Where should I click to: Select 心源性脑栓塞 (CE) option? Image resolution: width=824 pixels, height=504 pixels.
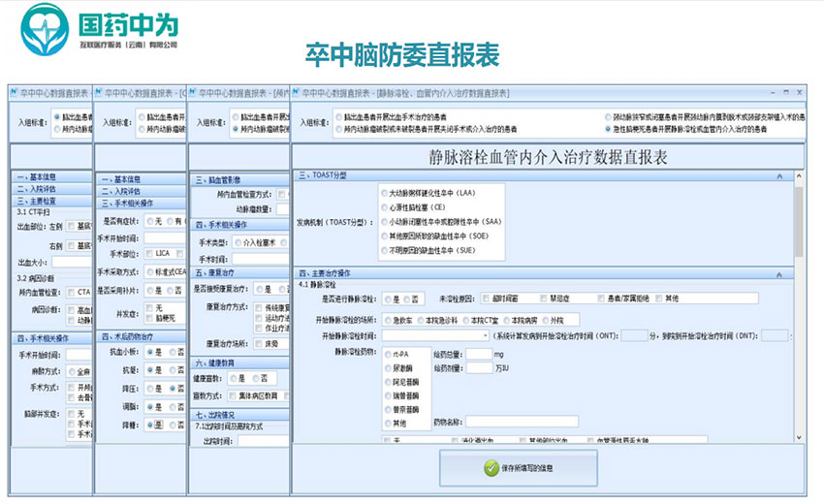pos(385,207)
